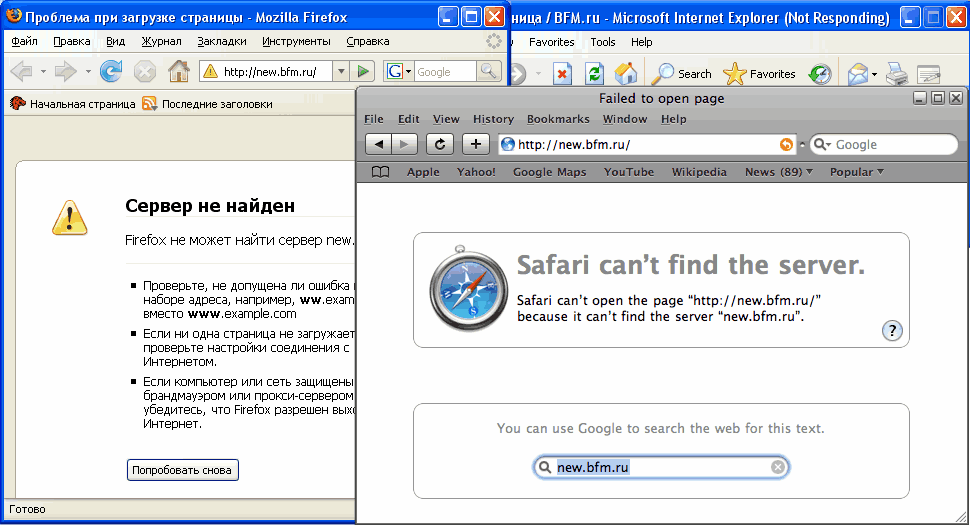This screenshot has width=970, height=525.
Task: Open Safari Bookmarks menu
Action: point(558,119)
